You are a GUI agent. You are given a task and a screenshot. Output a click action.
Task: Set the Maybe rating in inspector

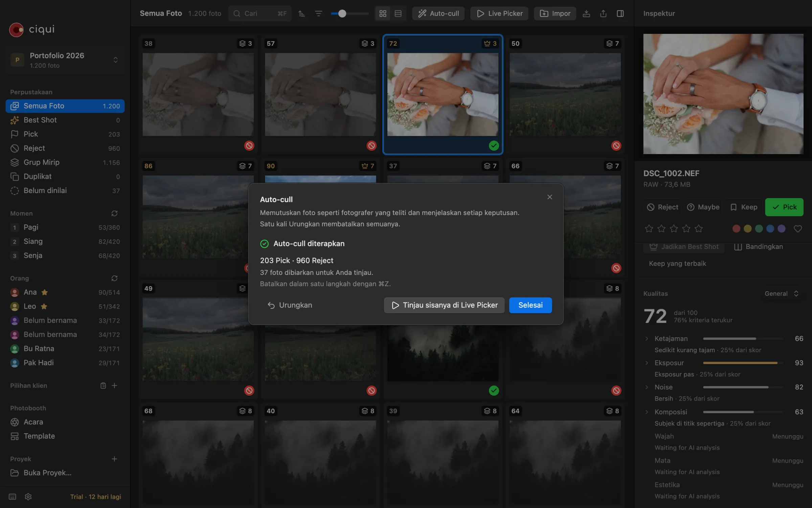[703, 207]
